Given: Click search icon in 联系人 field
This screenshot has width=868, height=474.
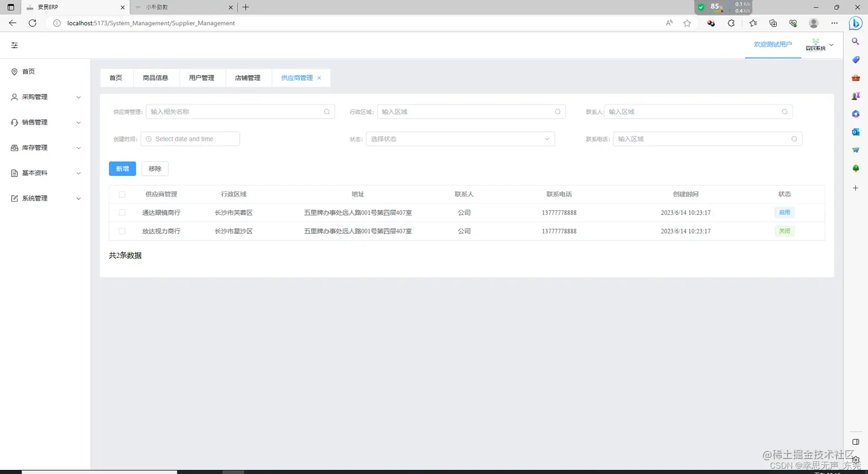Looking at the screenshot, I should 785,112.
